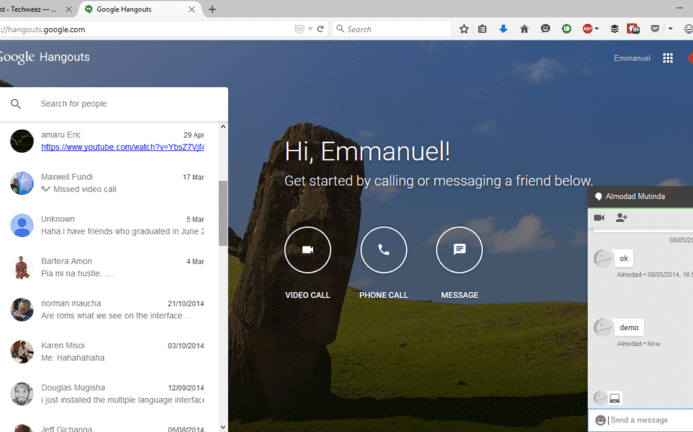Open conversation with Karen Misoi
Viewport: 693px width, 432px height.
tap(109, 352)
